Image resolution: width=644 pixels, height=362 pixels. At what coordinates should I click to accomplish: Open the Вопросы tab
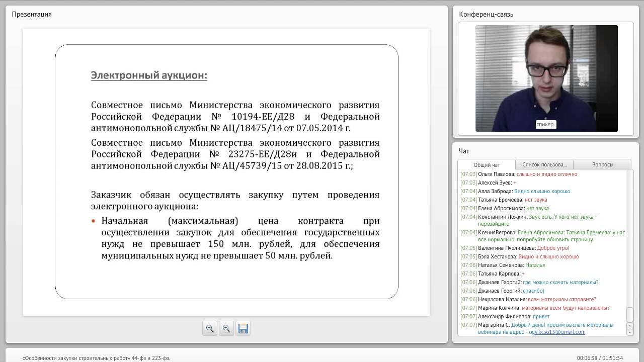coord(602,164)
